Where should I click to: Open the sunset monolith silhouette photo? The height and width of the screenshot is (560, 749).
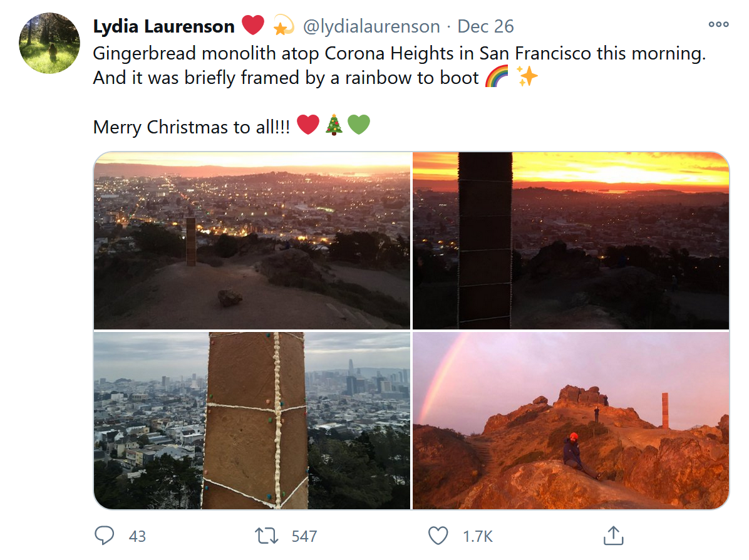click(x=571, y=241)
